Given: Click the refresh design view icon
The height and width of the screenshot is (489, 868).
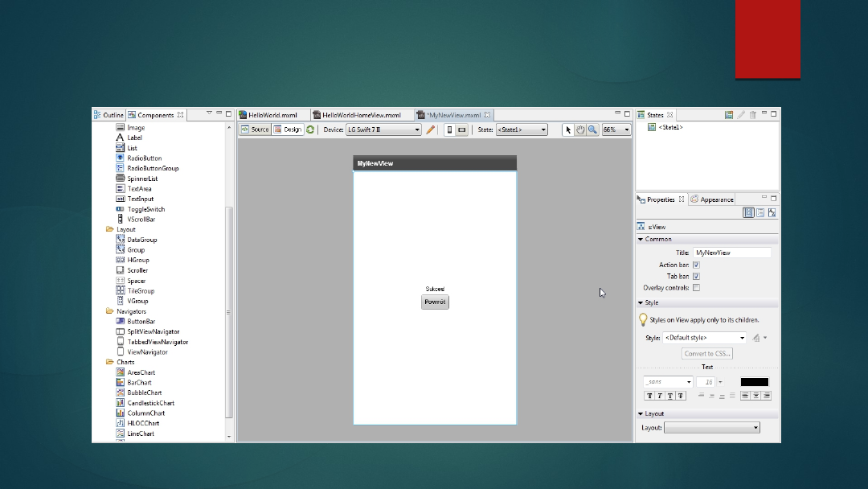Looking at the screenshot, I should click(310, 129).
